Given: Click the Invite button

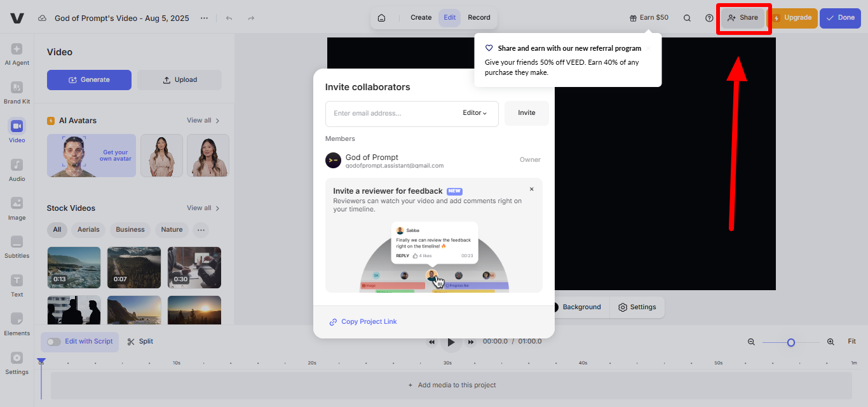Looking at the screenshot, I should click(x=527, y=113).
